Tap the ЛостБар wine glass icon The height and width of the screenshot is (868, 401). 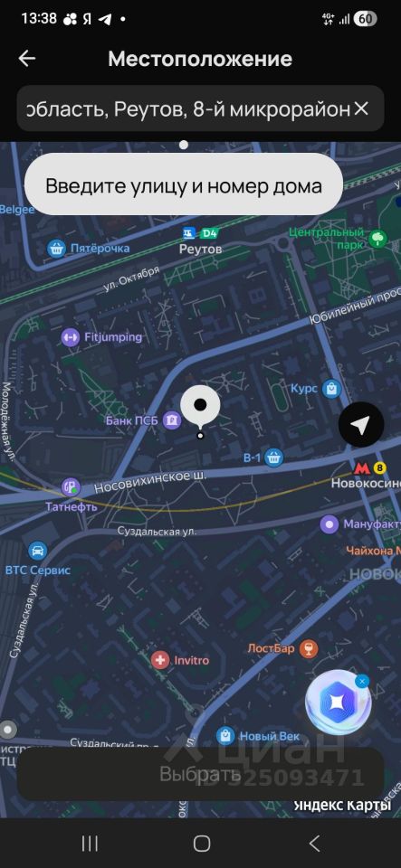[x=309, y=649]
